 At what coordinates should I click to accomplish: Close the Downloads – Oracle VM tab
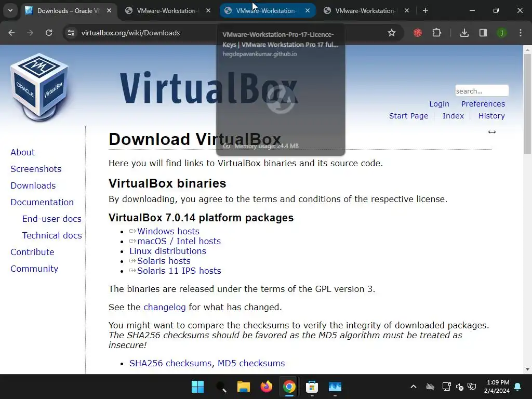pyautogui.click(x=109, y=10)
